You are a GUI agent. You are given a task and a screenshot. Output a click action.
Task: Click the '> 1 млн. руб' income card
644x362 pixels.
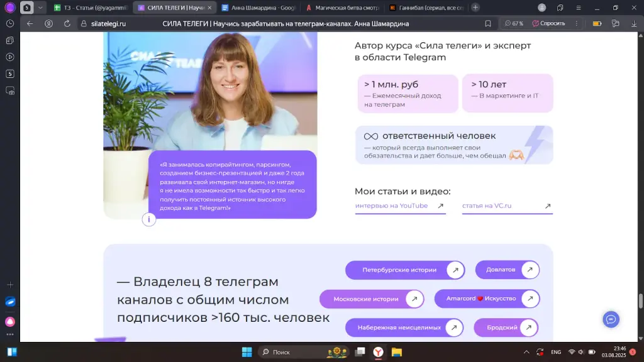click(408, 94)
